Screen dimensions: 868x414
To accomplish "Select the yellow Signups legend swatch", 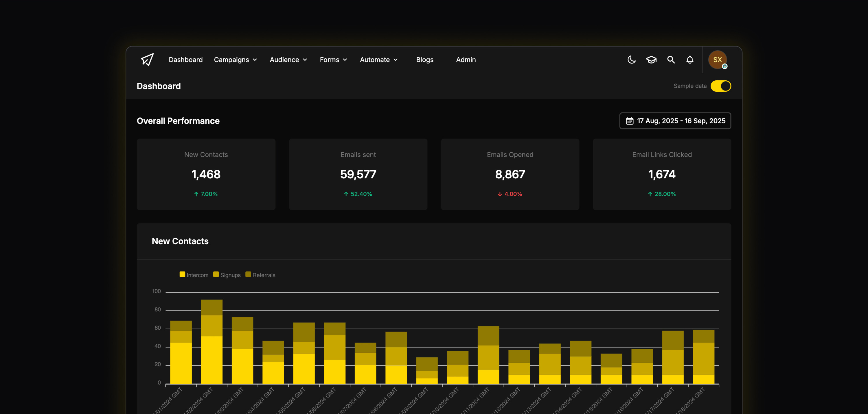I will click(216, 274).
